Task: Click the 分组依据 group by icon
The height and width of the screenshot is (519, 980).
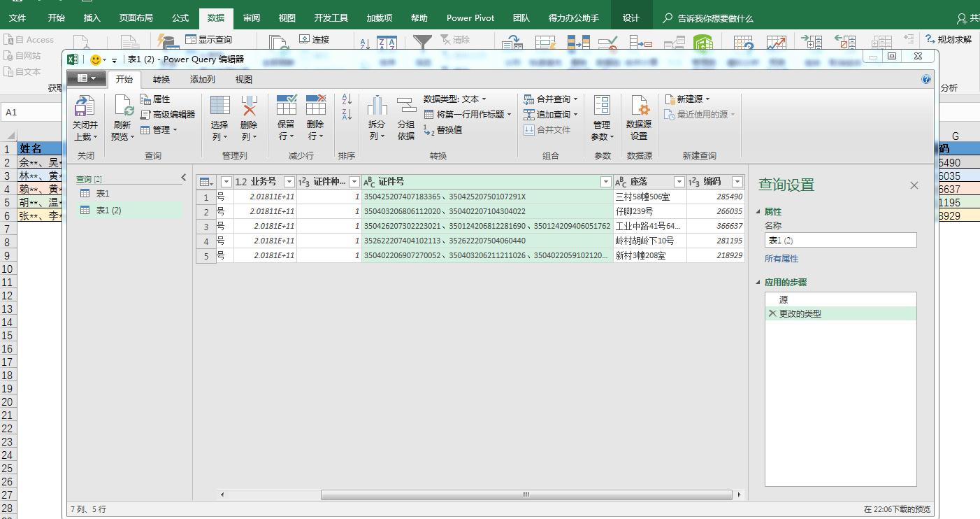Action: coord(406,106)
